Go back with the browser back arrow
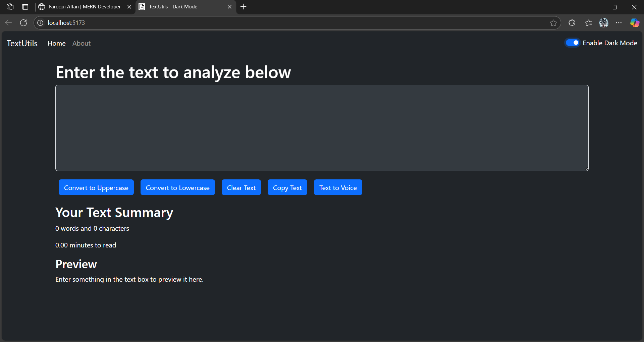 tap(8, 23)
